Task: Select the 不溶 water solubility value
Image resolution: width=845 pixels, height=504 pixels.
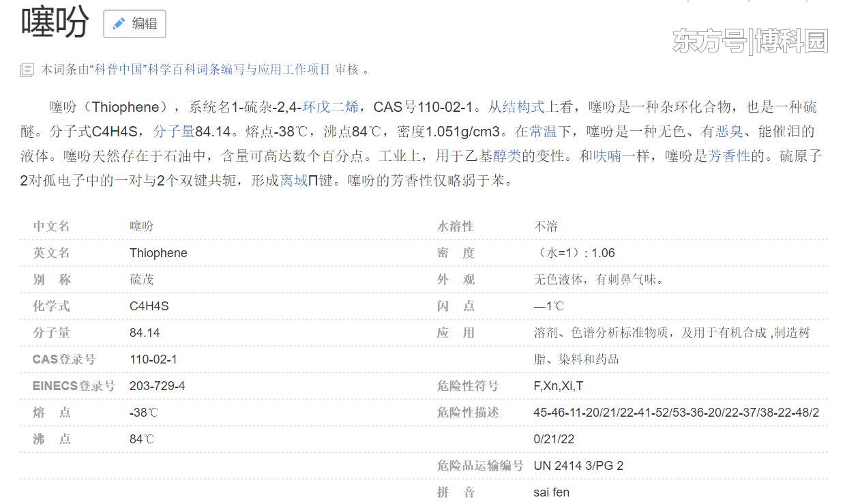Action: tap(546, 226)
